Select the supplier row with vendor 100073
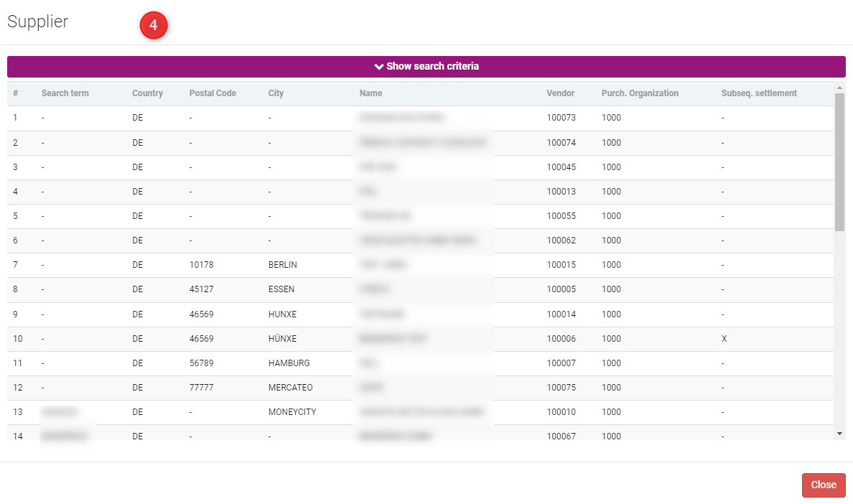 pos(561,118)
